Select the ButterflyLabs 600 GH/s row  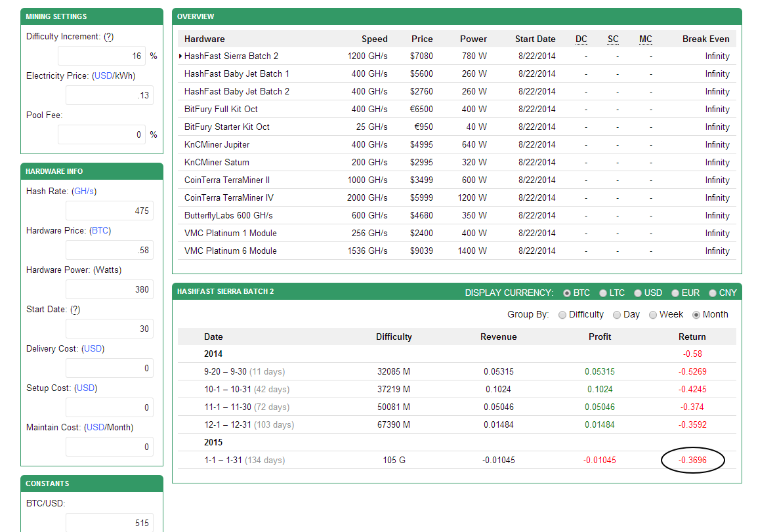(457, 216)
